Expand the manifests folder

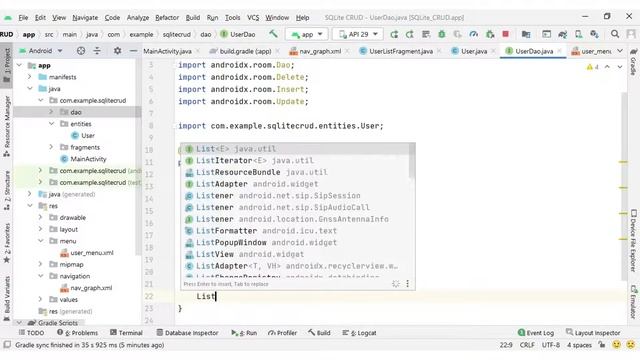pyautogui.click(x=29, y=77)
